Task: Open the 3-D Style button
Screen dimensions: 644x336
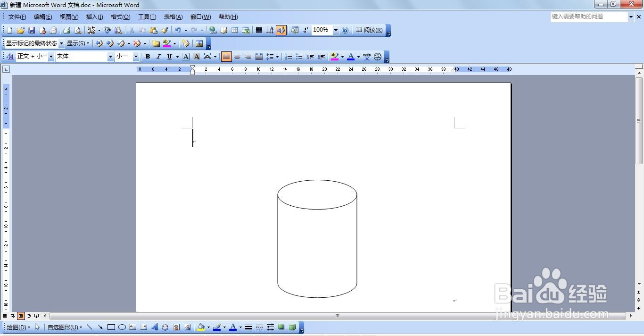Action: pos(292,327)
